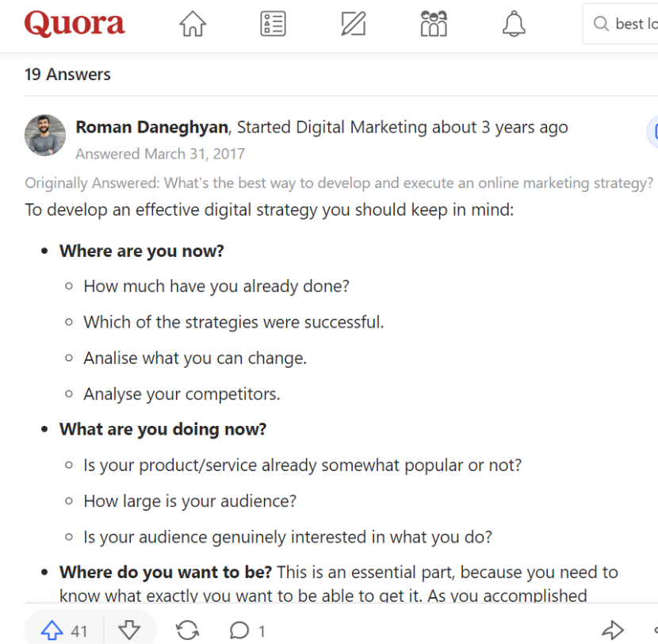Open the comments bubble with 1 comment
The height and width of the screenshot is (644, 658).
coord(239,631)
